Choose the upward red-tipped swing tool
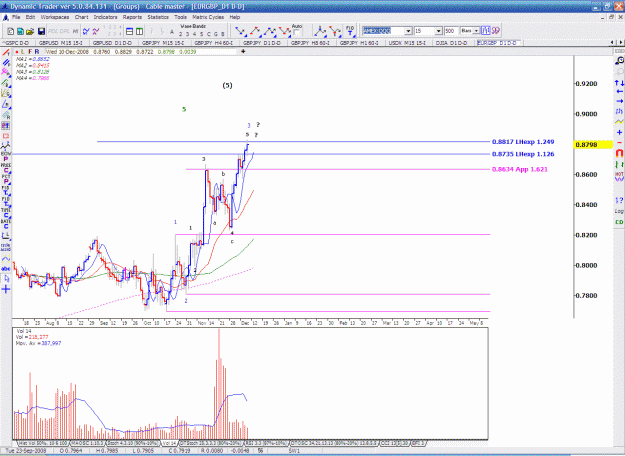This screenshot has width=625, height=456. tap(255, 31)
